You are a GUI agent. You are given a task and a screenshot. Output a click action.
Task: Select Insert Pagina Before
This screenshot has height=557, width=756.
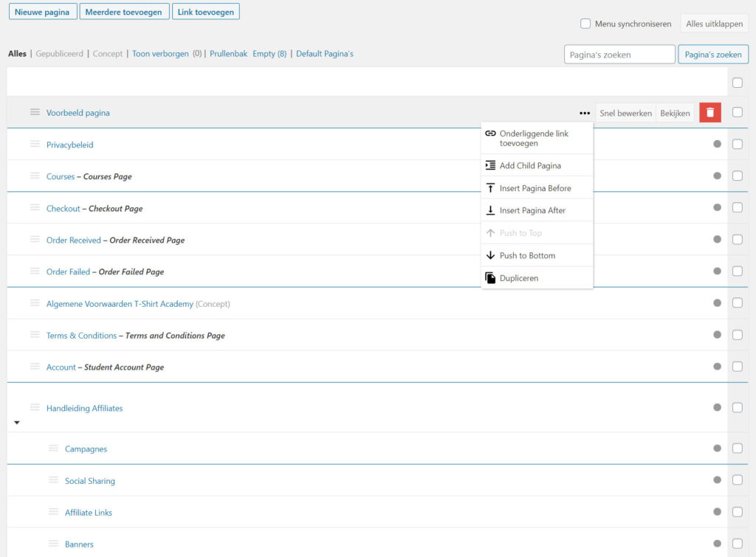pyautogui.click(x=537, y=188)
